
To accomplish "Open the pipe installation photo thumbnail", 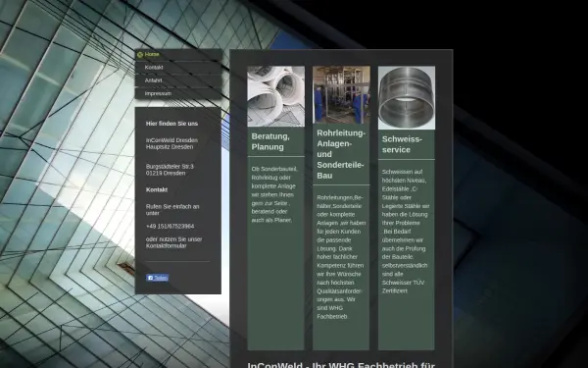I will (x=341, y=95).
